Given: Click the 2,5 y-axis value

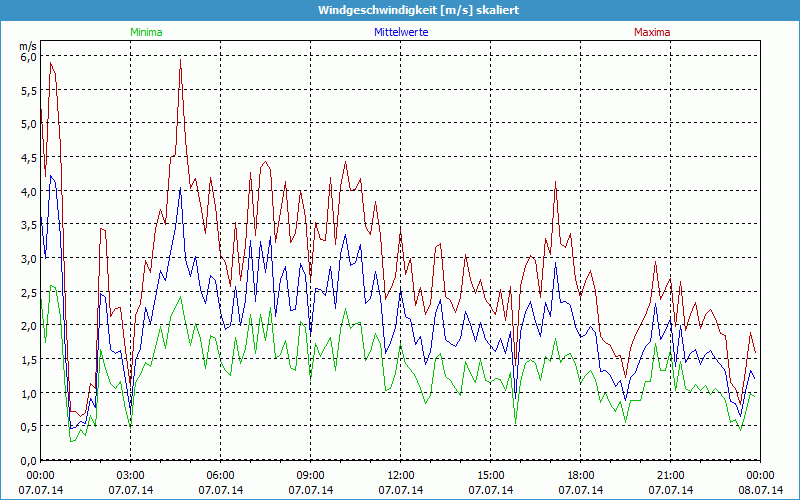Looking at the screenshot, I should tap(29, 292).
